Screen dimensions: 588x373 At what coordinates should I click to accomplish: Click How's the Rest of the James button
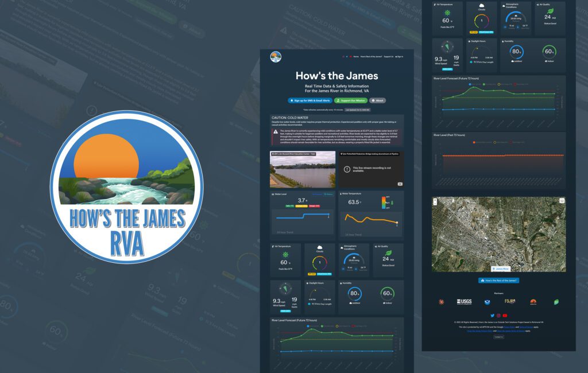[x=498, y=281]
